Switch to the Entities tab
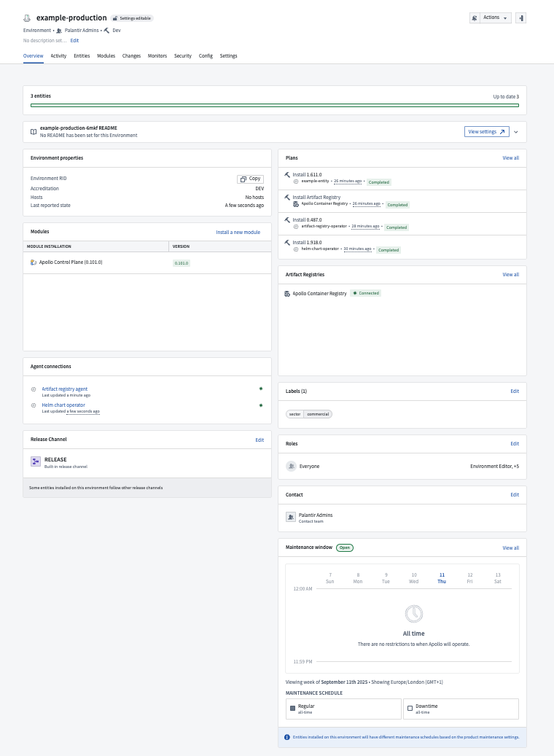Viewport: 554px width, 756px height. [82, 56]
